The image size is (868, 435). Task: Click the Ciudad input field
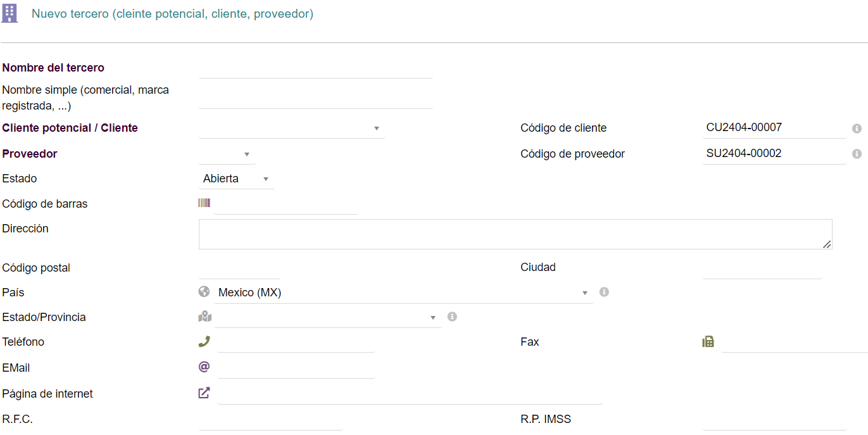762,269
